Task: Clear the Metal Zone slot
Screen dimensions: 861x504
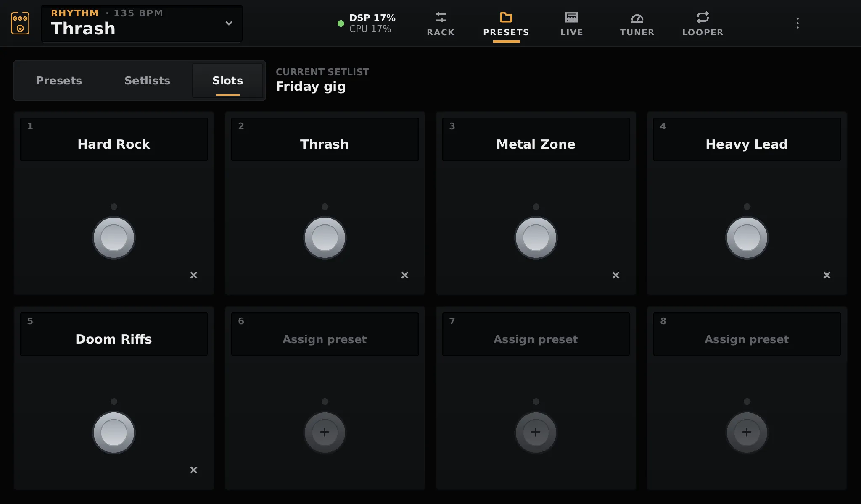Action: point(616,275)
